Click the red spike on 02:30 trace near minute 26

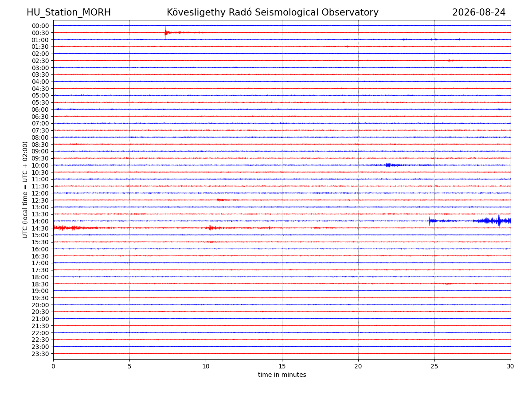(x=449, y=60)
